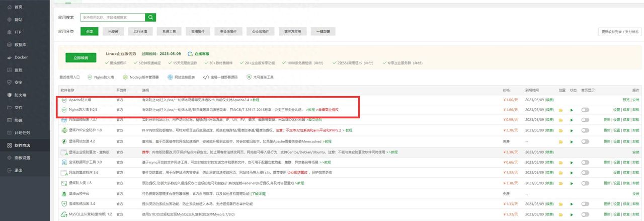
Task: Click 续费 link in Apache防火墙 row
Action: click(x=550, y=100)
